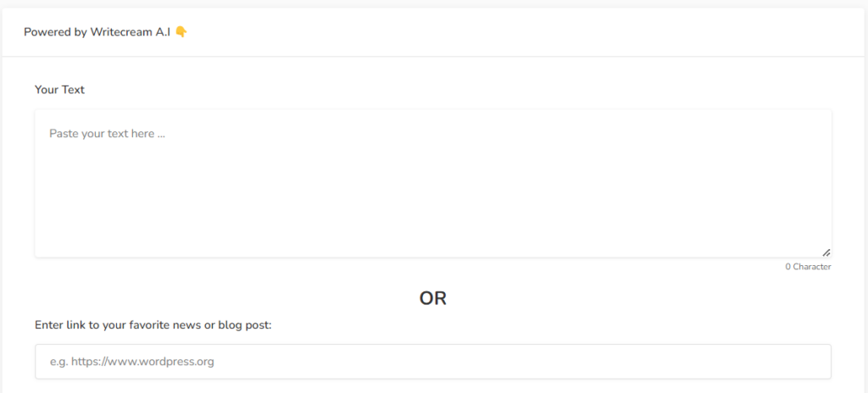Click the text area resize handle
The image size is (868, 393).
[826, 252]
